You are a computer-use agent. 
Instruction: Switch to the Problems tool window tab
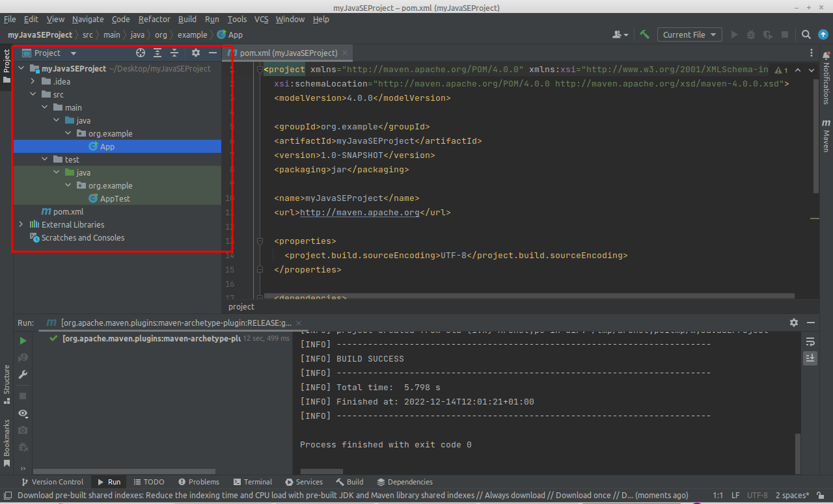198,482
